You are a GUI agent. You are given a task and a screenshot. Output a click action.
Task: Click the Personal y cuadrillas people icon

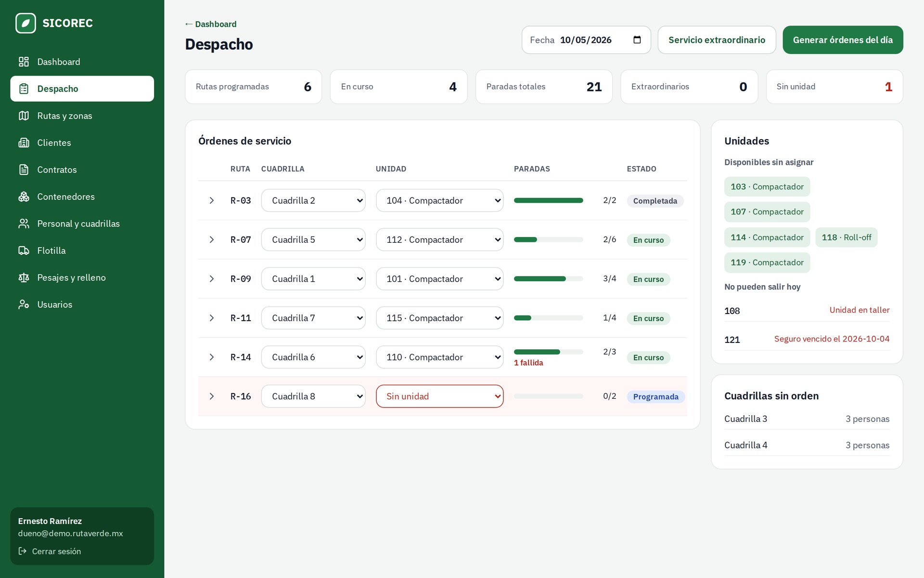pos(24,223)
